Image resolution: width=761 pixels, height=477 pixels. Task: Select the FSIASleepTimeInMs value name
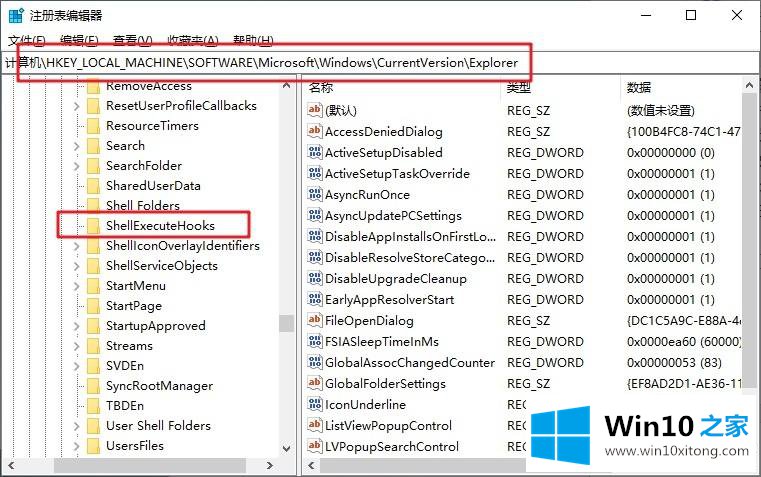click(381, 342)
